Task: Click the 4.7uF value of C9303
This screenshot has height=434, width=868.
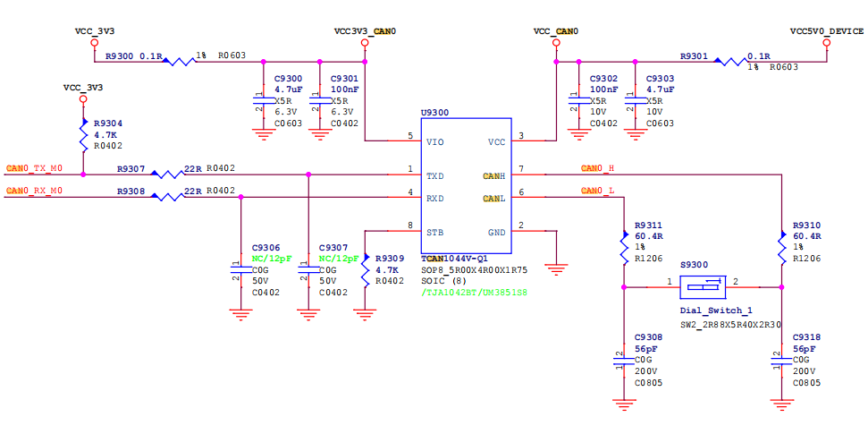Action: click(660, 89)
